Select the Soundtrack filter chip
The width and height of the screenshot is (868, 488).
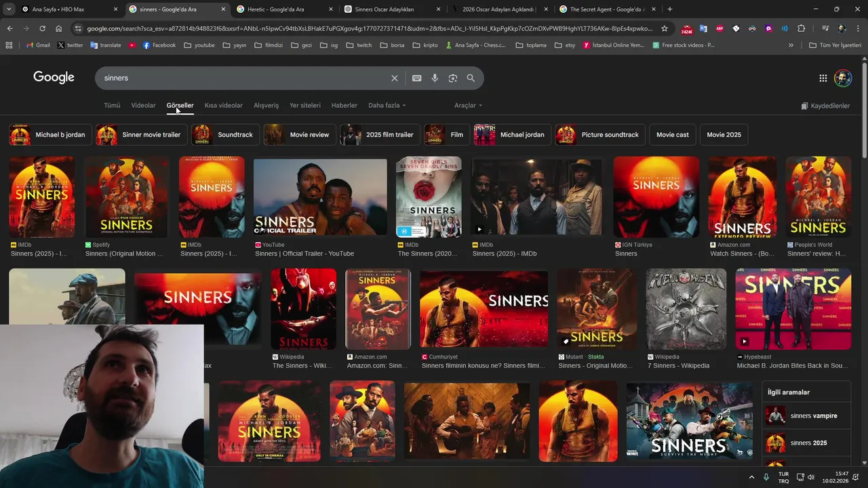coord(224,135)
